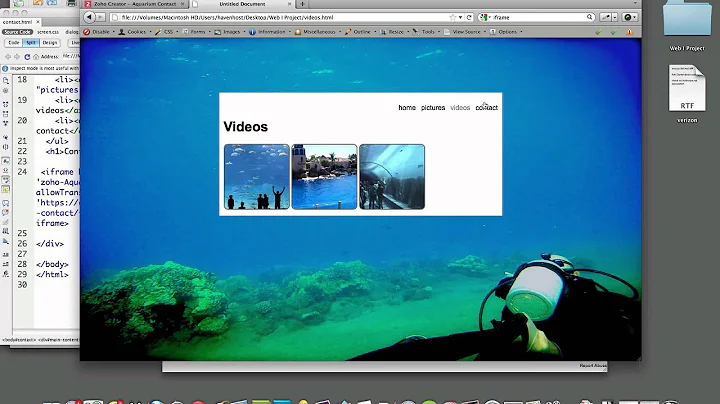Image resolution: width=720 pixels, height=404 pixels.
Task: Open the Web I Project desktop folder
Action: (x=688, y=25)
